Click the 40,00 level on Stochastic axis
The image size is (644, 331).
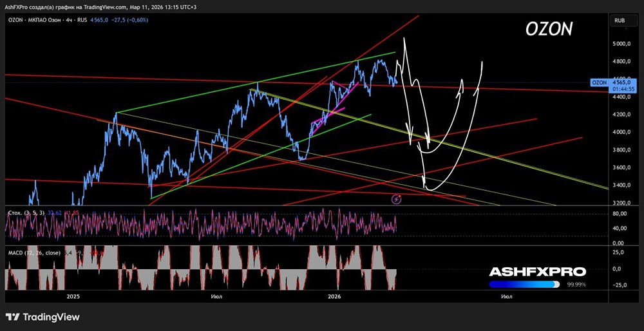coord(620,229)
